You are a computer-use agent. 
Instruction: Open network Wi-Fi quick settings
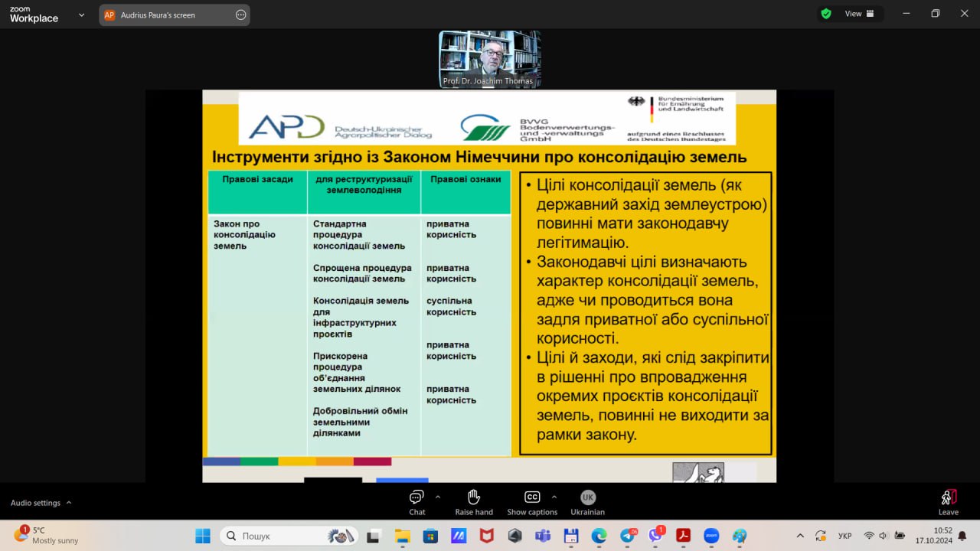point(869,536)
